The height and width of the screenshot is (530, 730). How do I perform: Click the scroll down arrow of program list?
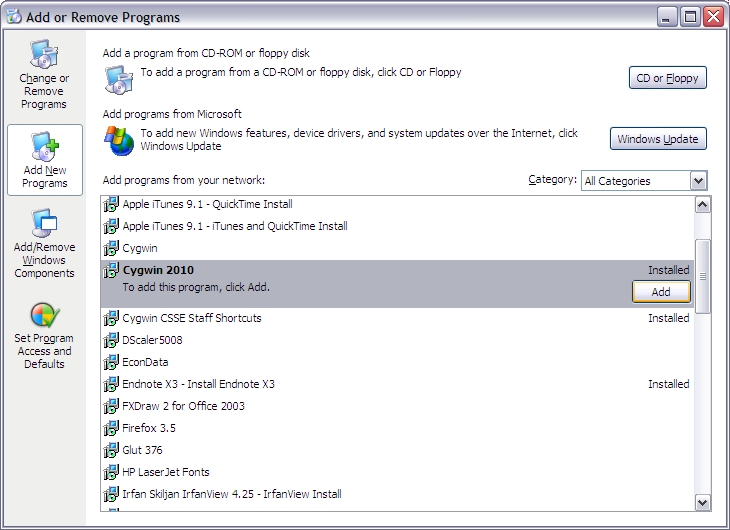point(703,503)
